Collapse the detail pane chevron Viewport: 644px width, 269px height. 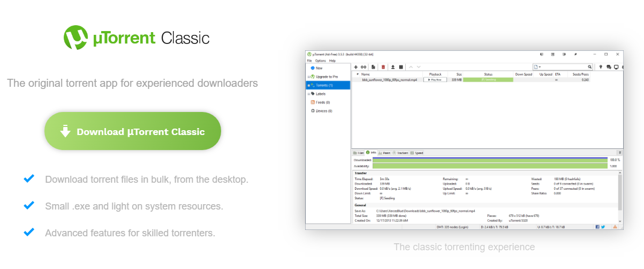coord(620,153)
